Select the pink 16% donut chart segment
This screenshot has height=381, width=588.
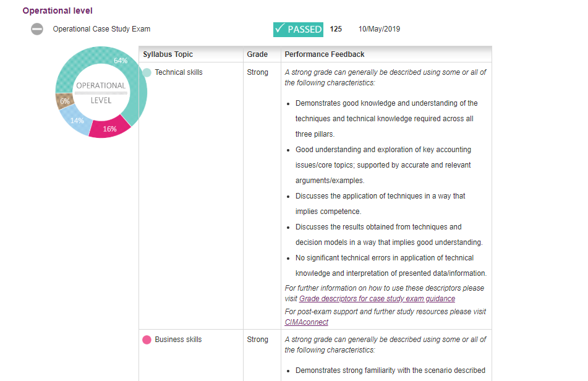[x=109, y=128]
